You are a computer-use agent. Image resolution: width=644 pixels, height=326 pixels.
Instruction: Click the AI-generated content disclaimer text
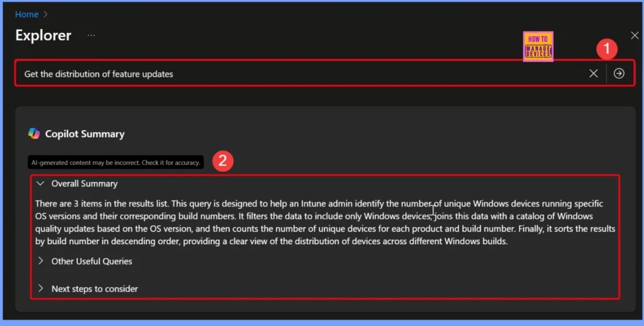(116, 162)
